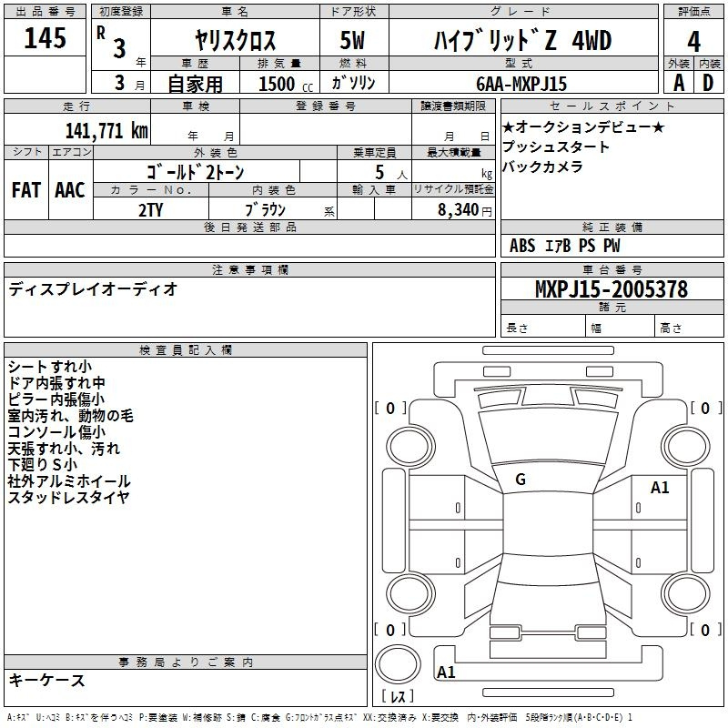Image resolution: width=728 pixels, height=728 pixels.
Task: Click A1 mark on rear bumper
Action: (x=446, y=672)
